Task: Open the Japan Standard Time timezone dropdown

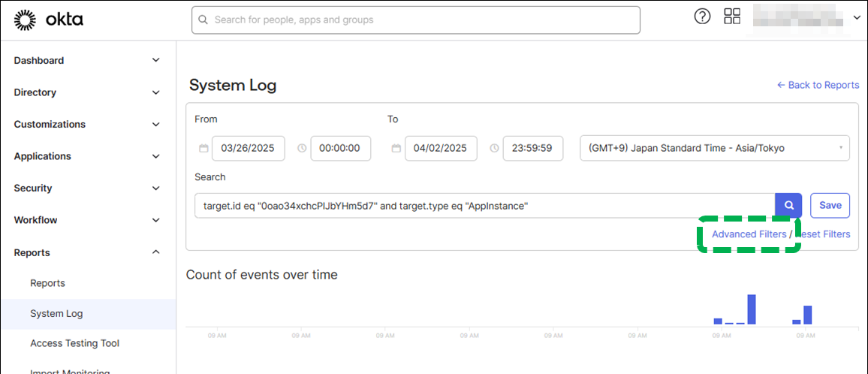Action: (714, 148)
